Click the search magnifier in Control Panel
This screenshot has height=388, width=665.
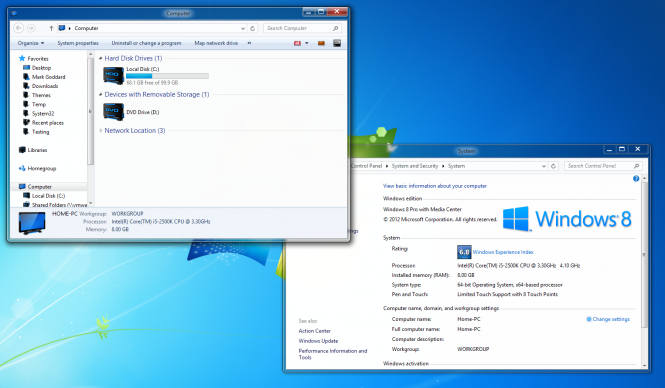pos(636,166)
